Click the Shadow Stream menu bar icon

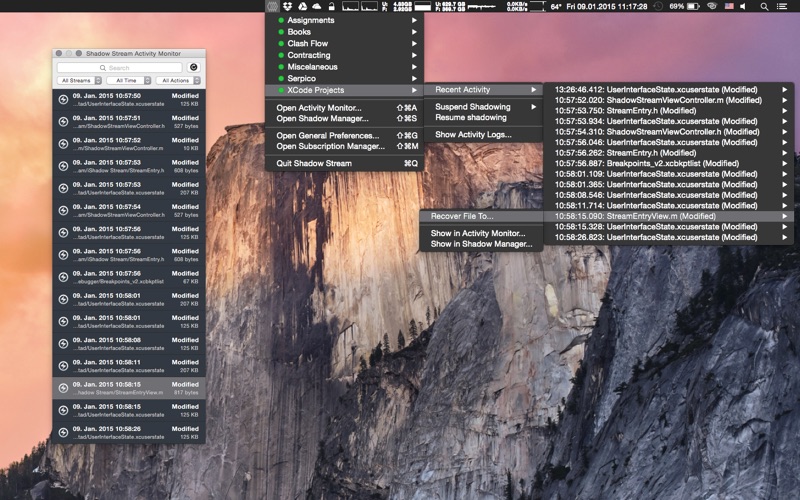click(x=272, y=6)
